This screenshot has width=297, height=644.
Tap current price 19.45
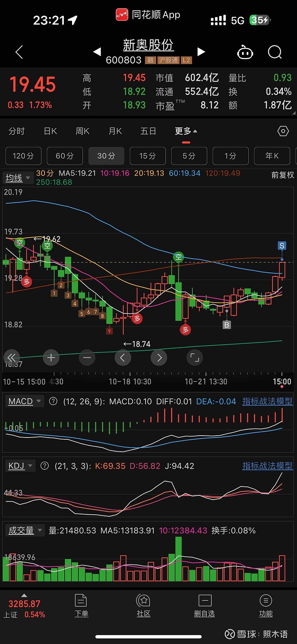pyautogui.click(x=33, y=85)
